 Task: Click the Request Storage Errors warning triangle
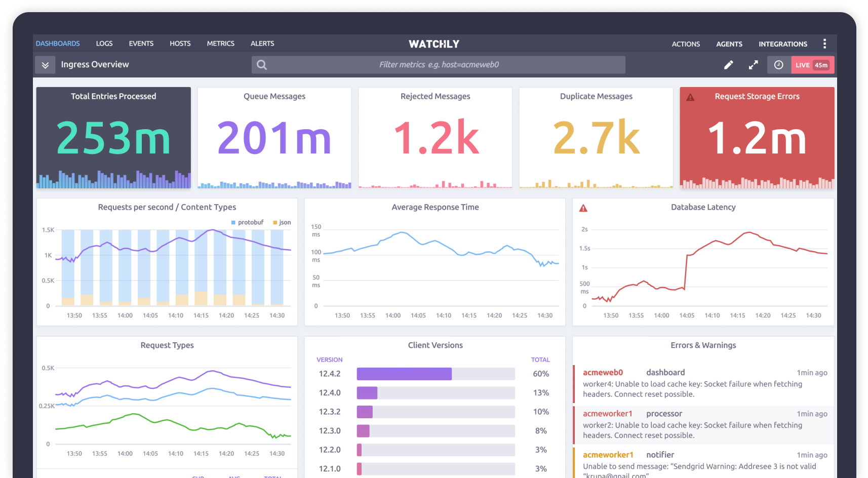point(690,97)
